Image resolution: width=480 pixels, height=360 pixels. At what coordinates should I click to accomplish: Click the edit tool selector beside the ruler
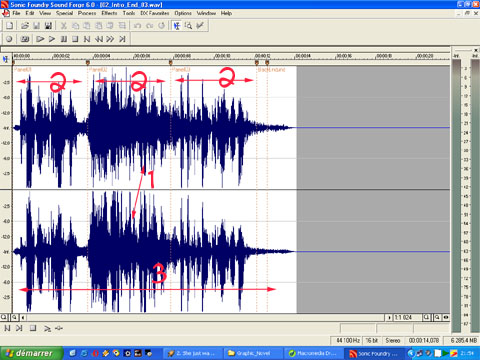[6, 59]
